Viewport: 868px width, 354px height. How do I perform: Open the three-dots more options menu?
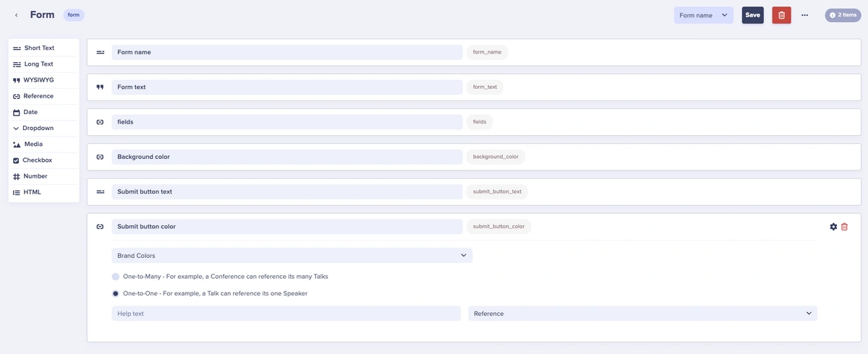point(804,15)
